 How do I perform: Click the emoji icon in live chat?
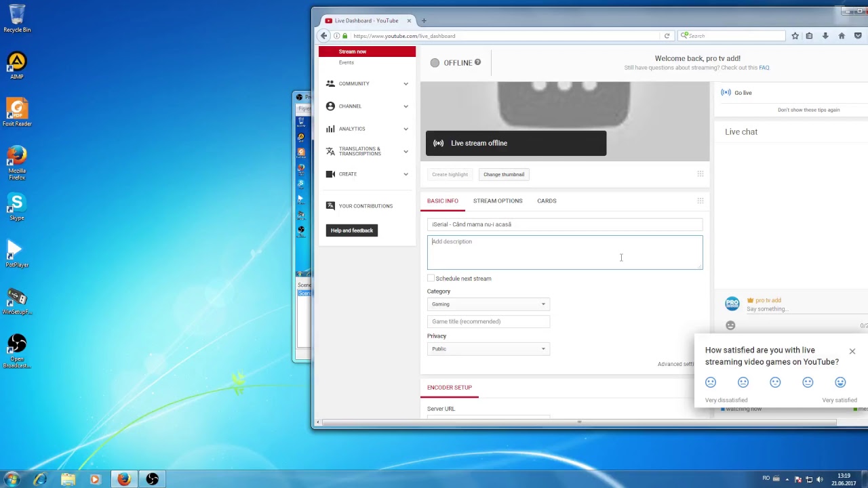[730, 325]
